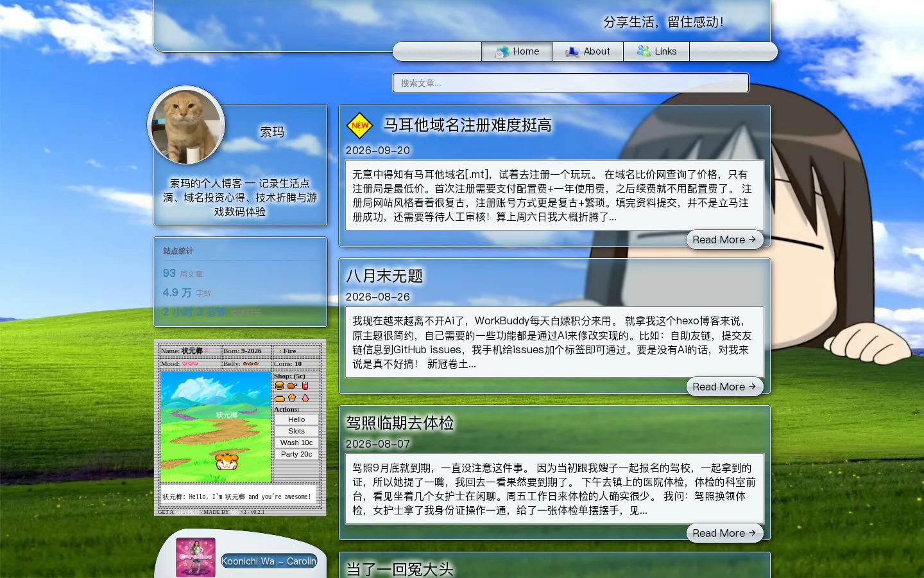Viewport: 924px width, 578px height.
Task: Read More on 八月末无题 post
Action: [724, 387]
